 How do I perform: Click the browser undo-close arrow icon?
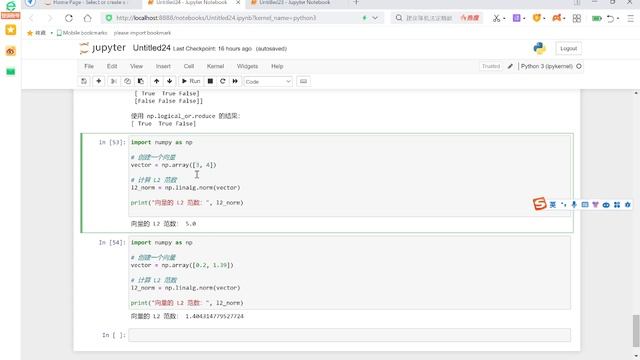tap(610, 18)
